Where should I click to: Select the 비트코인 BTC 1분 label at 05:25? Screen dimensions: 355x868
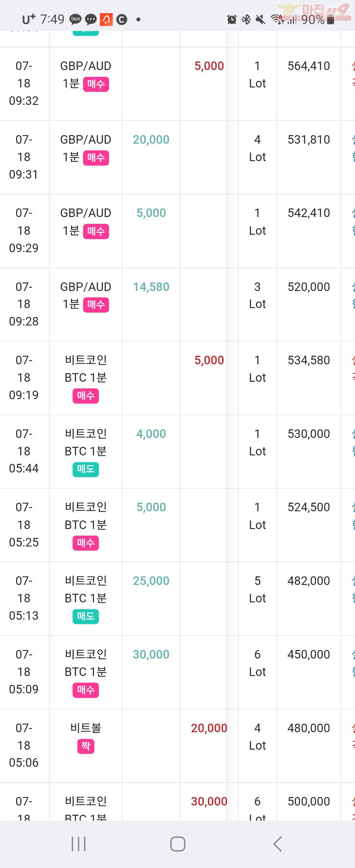pos(85,516)
